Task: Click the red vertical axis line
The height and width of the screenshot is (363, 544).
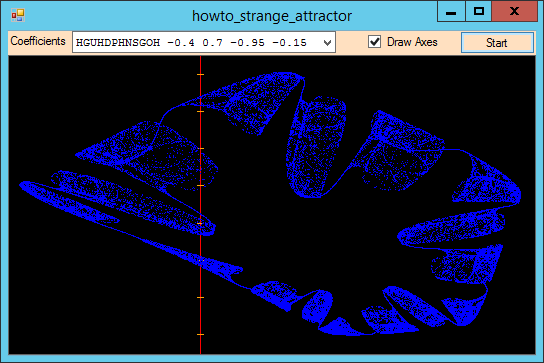Action: coord(201,205)
